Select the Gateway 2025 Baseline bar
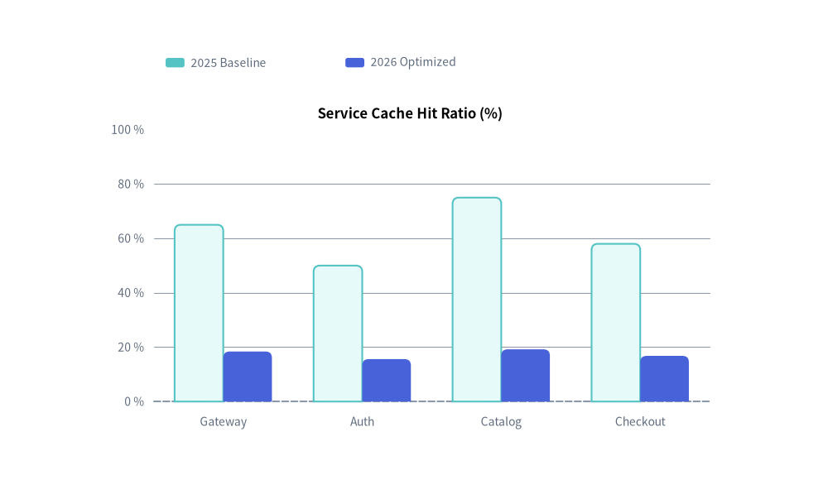This screenshot has height=504, width=828. 199,313
